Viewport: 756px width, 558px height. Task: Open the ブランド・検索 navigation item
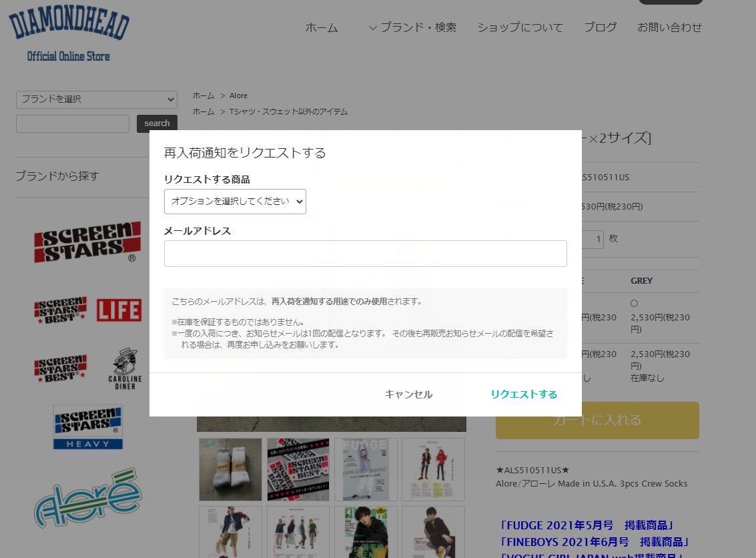418,27
